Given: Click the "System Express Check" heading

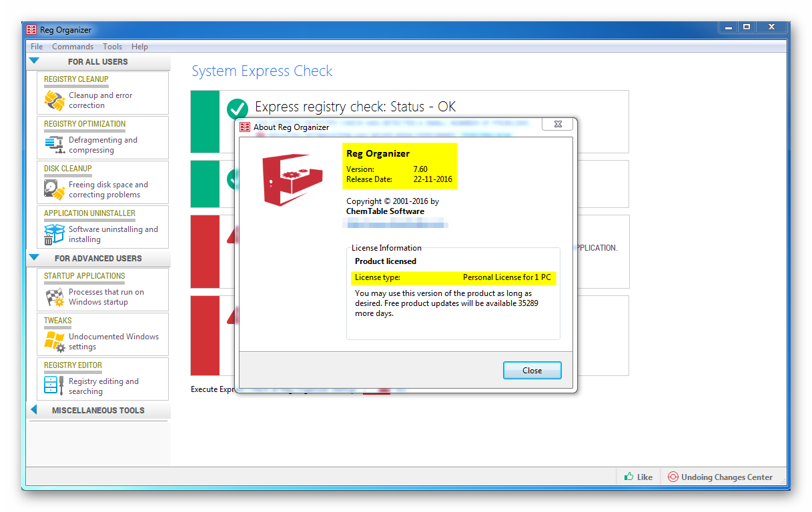Looking at the screenshot, I should [262, 71].
